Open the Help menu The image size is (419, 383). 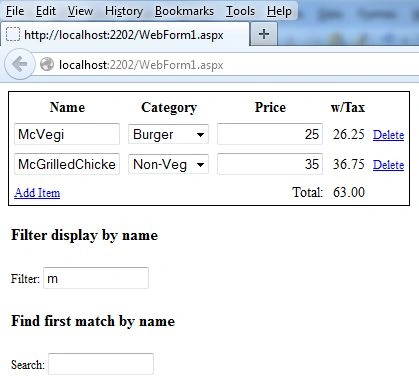coord(279,11)
